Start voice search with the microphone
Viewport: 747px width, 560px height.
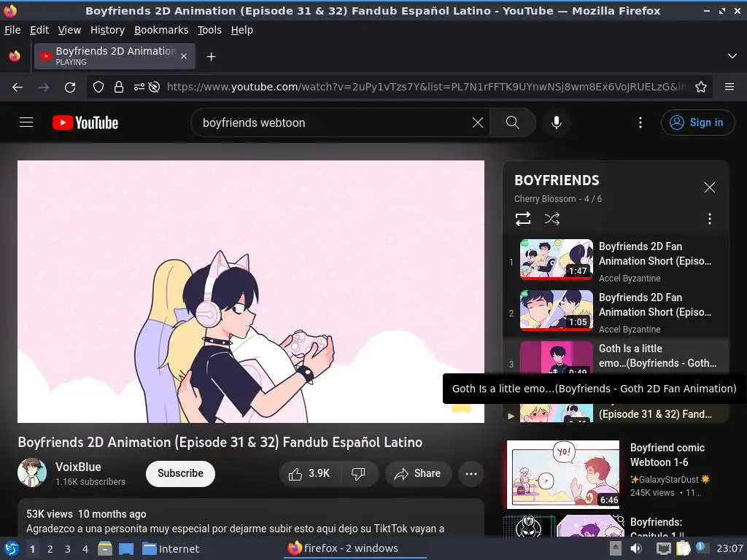pyautogui.click(x=556, y=122)
